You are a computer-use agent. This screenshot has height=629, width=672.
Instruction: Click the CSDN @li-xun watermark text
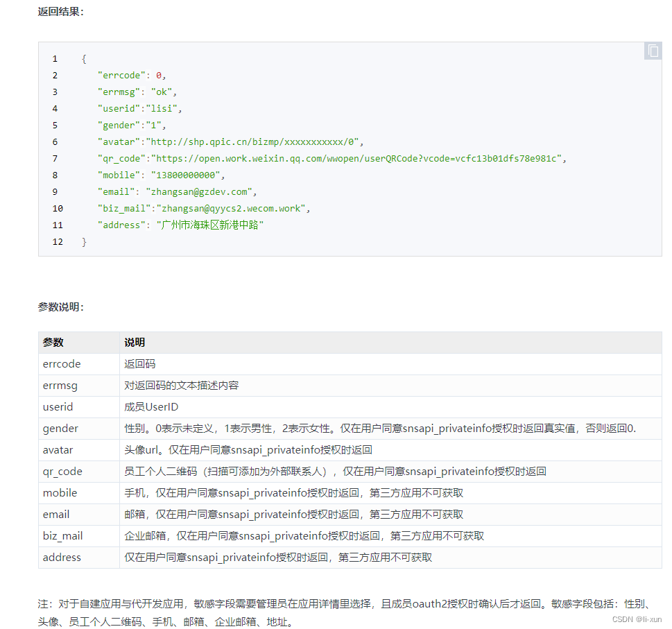[637, 619]
